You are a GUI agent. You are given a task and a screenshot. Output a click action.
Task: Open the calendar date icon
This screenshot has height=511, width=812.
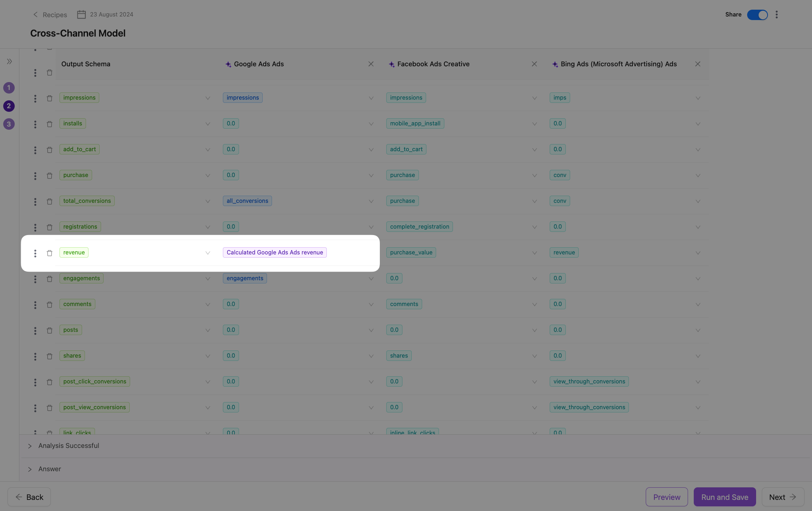81,14
